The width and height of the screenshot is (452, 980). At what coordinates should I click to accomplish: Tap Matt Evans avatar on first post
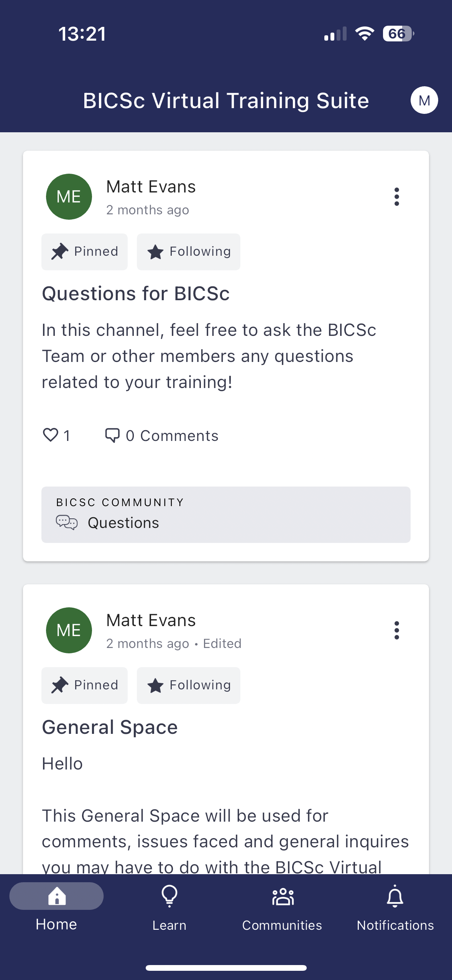(69, 197)
